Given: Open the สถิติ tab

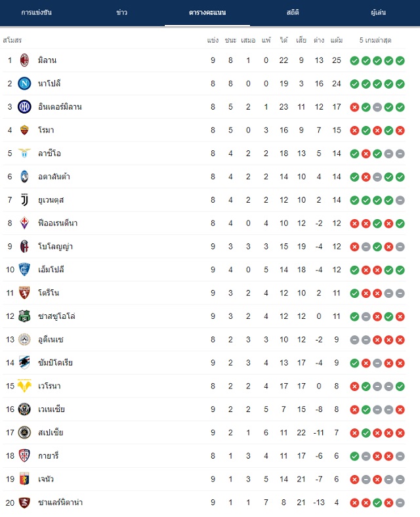Looking at the screenshot, I should click(x=293, y=12).
